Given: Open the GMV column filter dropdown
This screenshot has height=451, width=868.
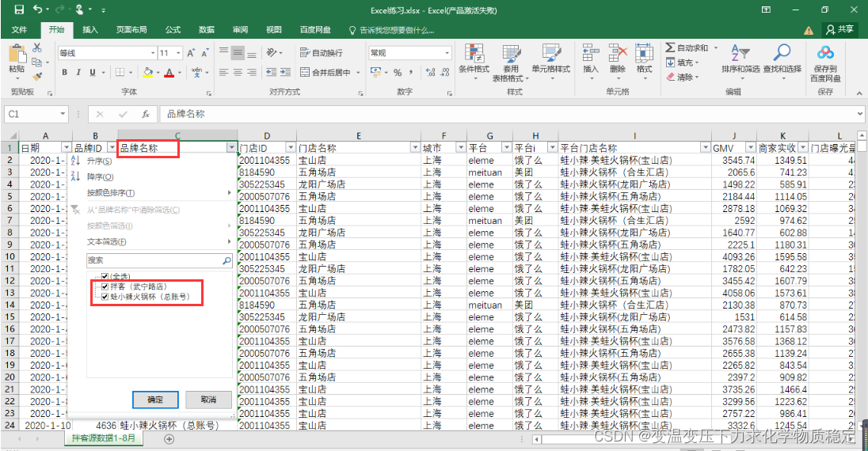Looking at the screenshot, I should point(750,148).
